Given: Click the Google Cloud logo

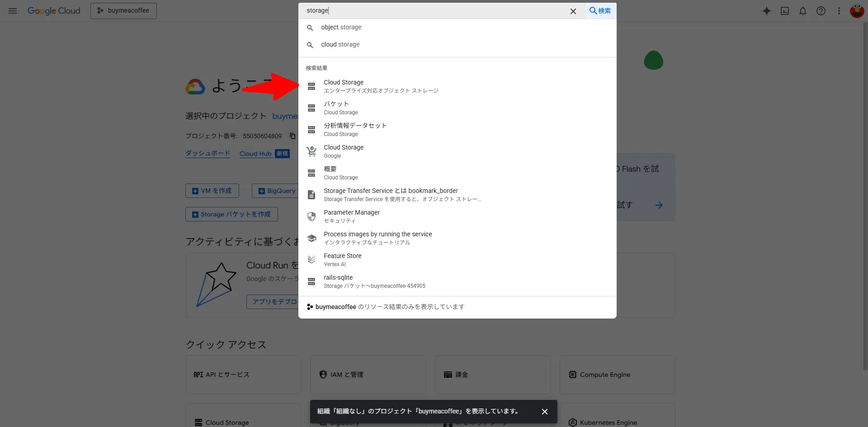Looking at the screenshot, I should click(x=54, y=11).
